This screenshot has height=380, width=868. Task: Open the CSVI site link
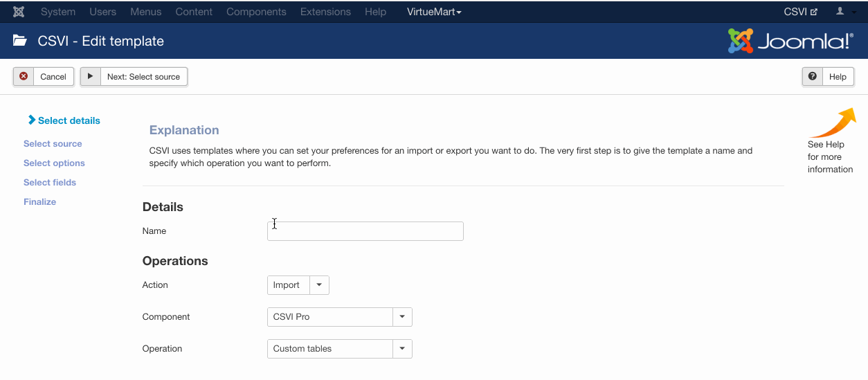click(x=800, y=12)
